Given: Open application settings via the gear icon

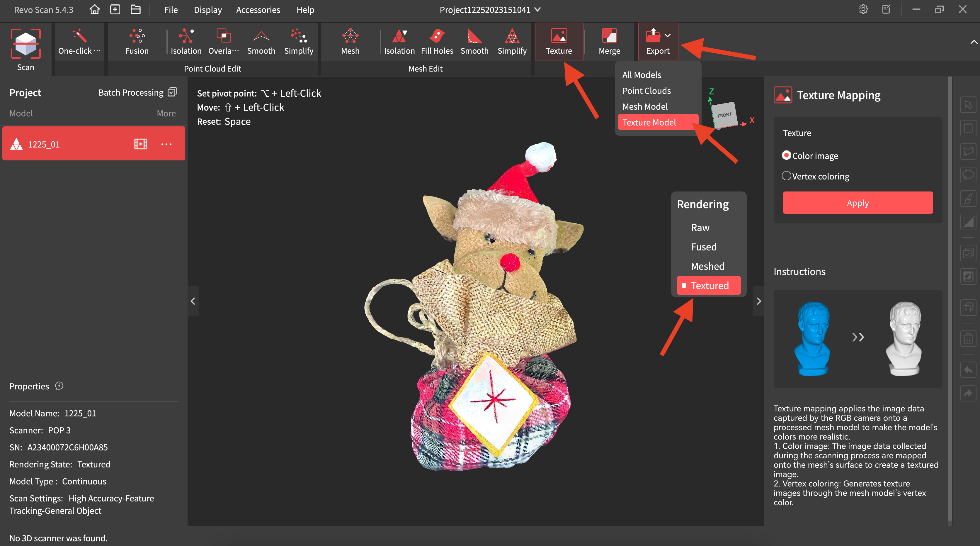Looking at the screenshot, I should click(x=863, y=9).
